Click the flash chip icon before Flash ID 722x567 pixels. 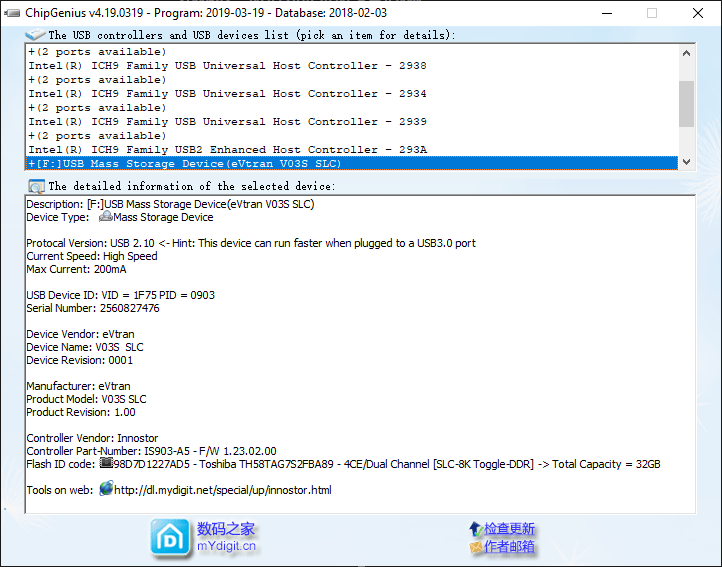tap(106, 462)
